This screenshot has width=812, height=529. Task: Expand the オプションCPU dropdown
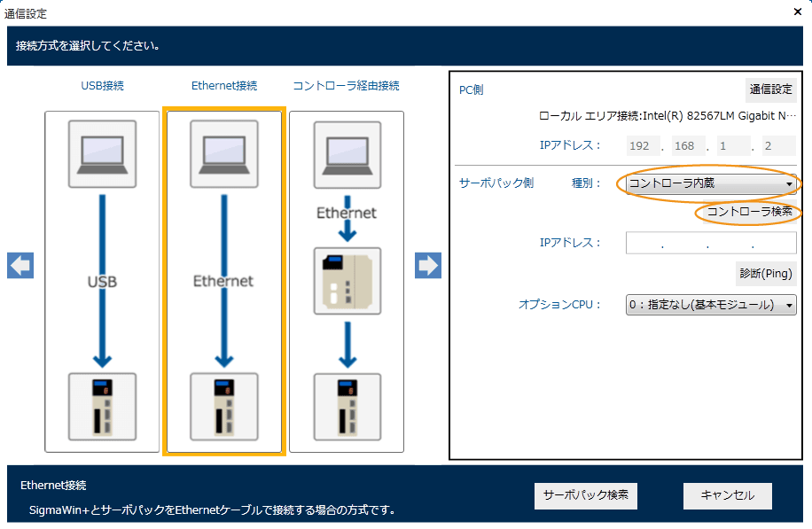point(710,305)
